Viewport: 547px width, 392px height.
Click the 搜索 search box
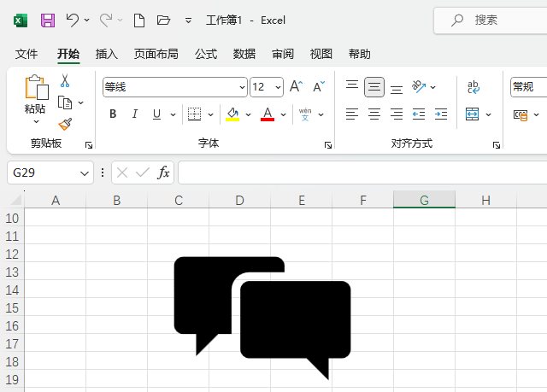(x=491, y=20)
